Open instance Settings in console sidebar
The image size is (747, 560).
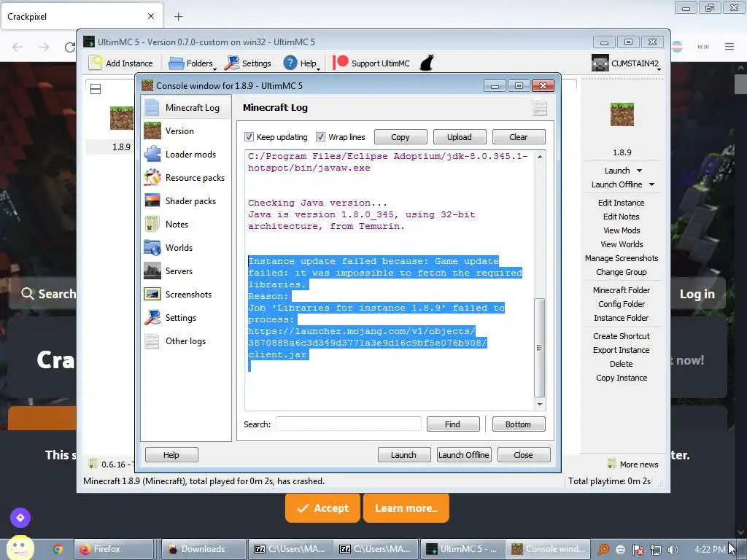(x=186, y=318)
